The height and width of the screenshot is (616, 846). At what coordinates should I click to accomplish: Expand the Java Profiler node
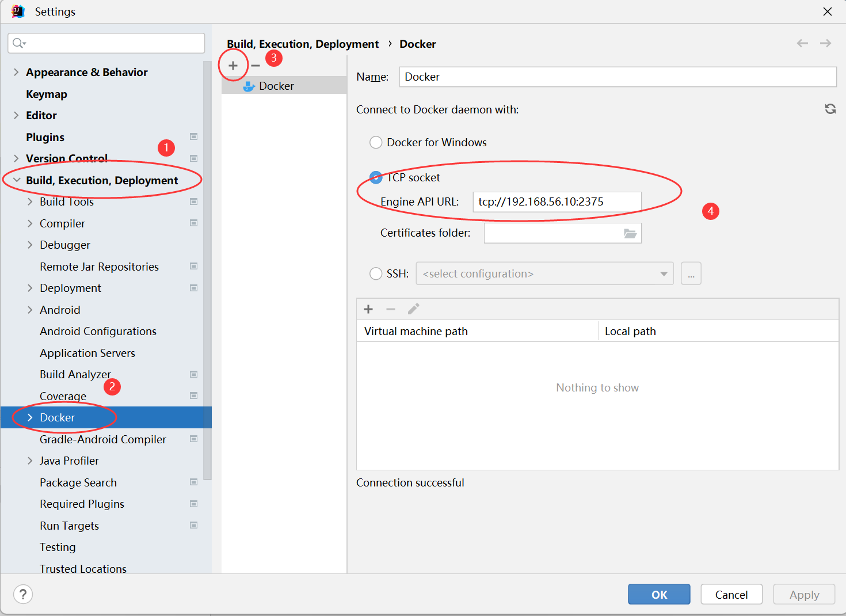tap(30, 461)
